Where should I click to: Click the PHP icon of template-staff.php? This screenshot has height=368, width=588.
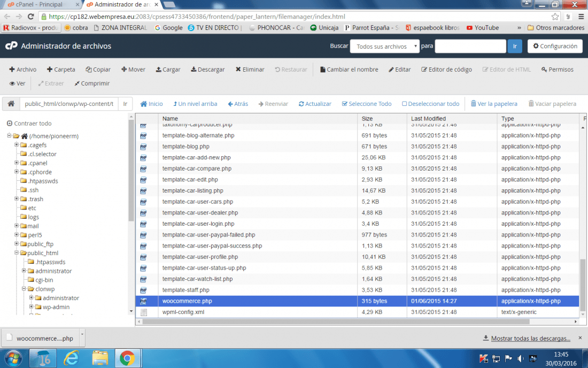point(143,290)
